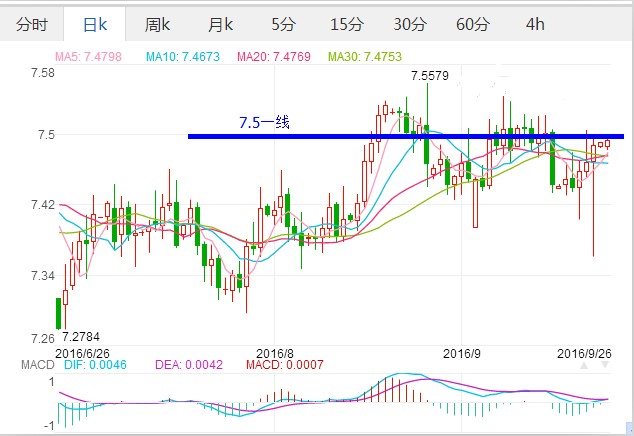Select the MA30: 7.4753 legend label
This screenshot has height=436, width=634.
372,57
